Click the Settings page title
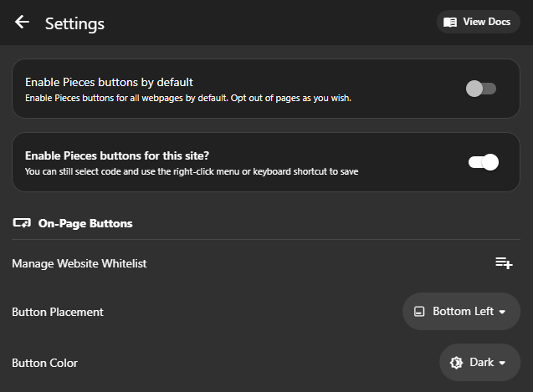533x392 pixels. [74, 23]
